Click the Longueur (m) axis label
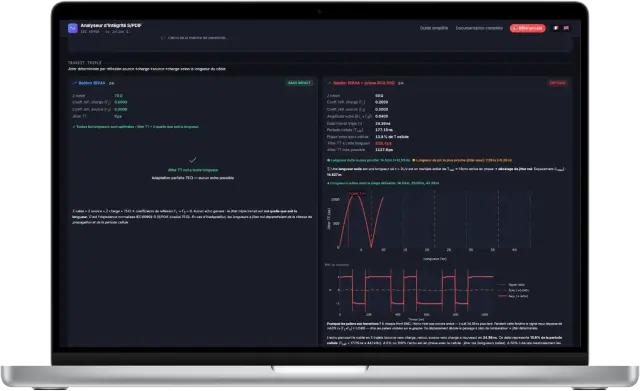 pyautogui.click(x=435, y=259)
